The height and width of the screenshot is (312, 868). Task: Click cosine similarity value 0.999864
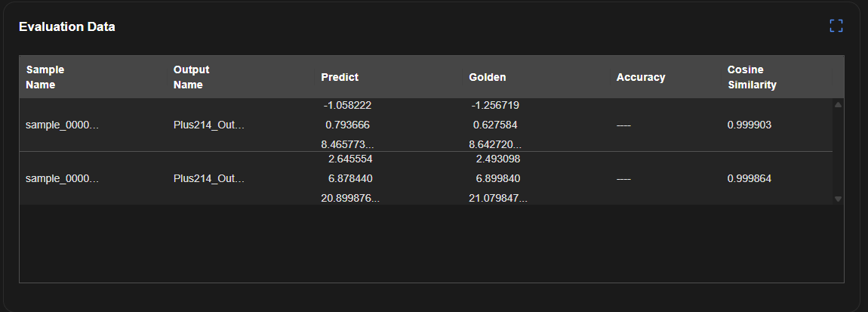[749, 179]
